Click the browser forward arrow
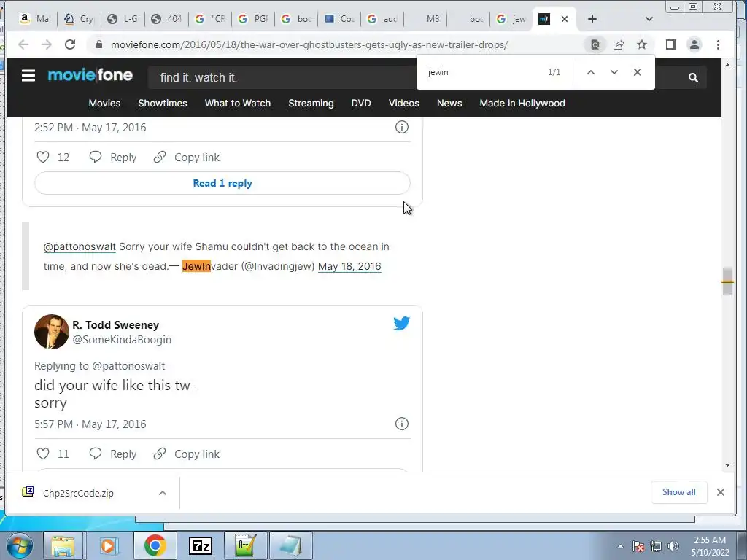 (x=46, y=44)
